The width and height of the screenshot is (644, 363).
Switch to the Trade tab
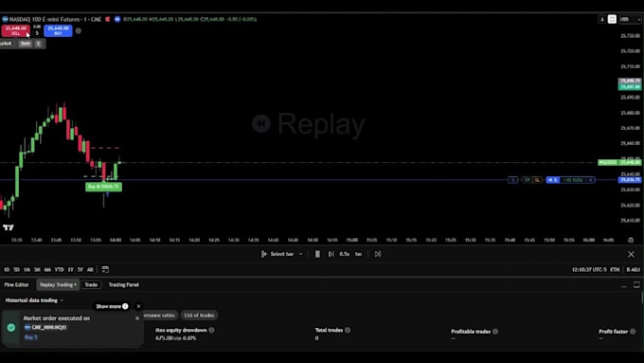tap(91, 284)
